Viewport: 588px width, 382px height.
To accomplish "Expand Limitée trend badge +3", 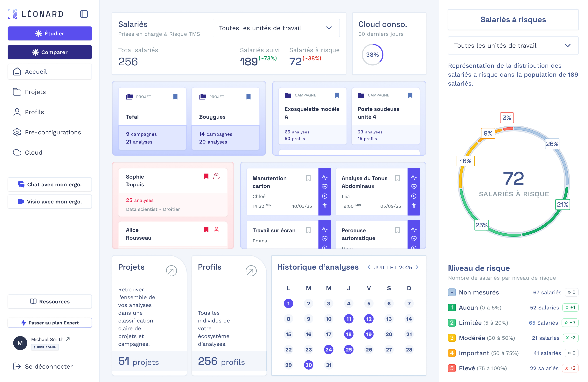I will pyautogui.click(x=570, y=323).
